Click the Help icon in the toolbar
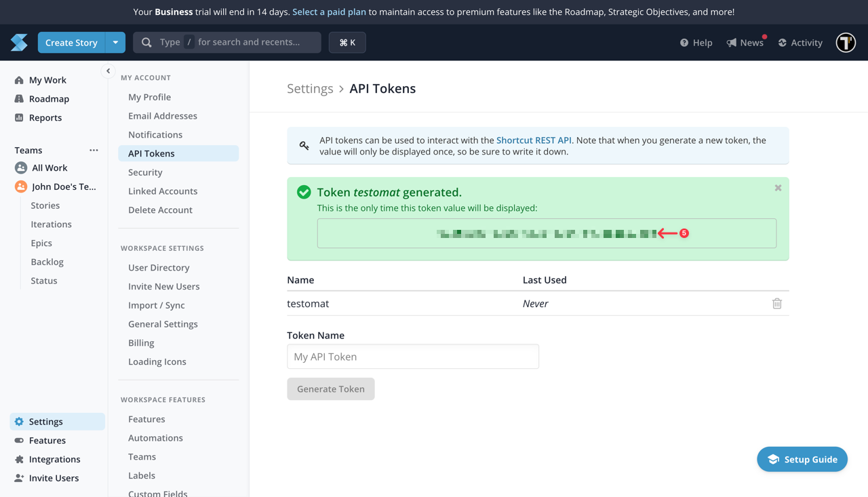The image size is (868, 497). coord(696,42)
